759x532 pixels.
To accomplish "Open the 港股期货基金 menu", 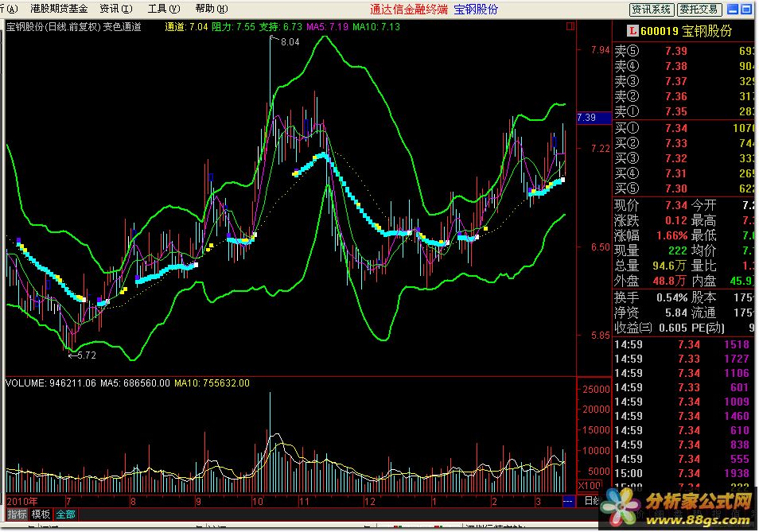I will pyautogui.click(x=59, y=9).
